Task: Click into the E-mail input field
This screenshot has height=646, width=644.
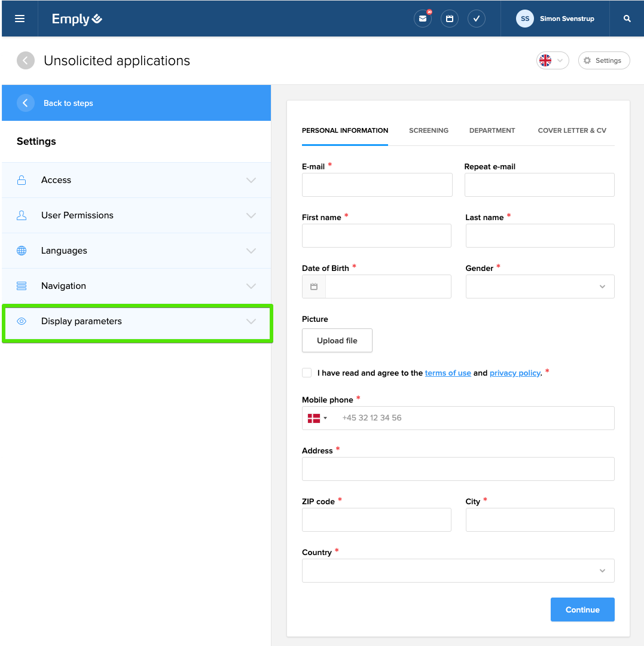Action: [x=377, y=185]
